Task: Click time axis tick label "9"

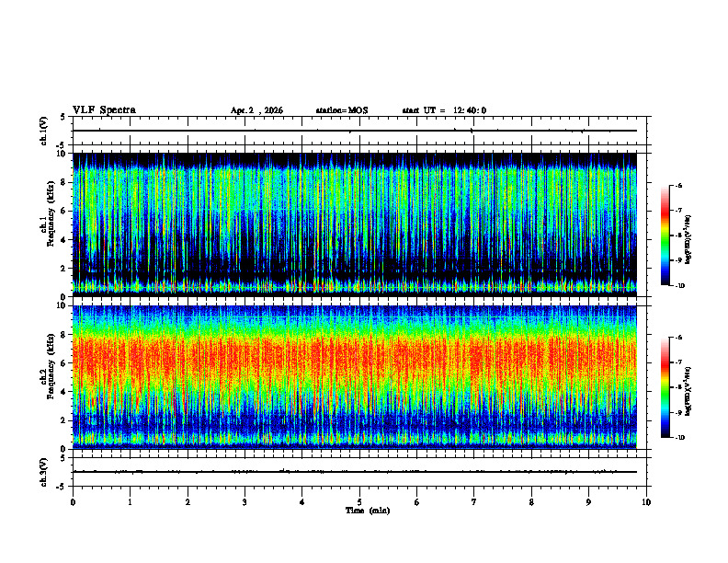Action: pos(588,502)
